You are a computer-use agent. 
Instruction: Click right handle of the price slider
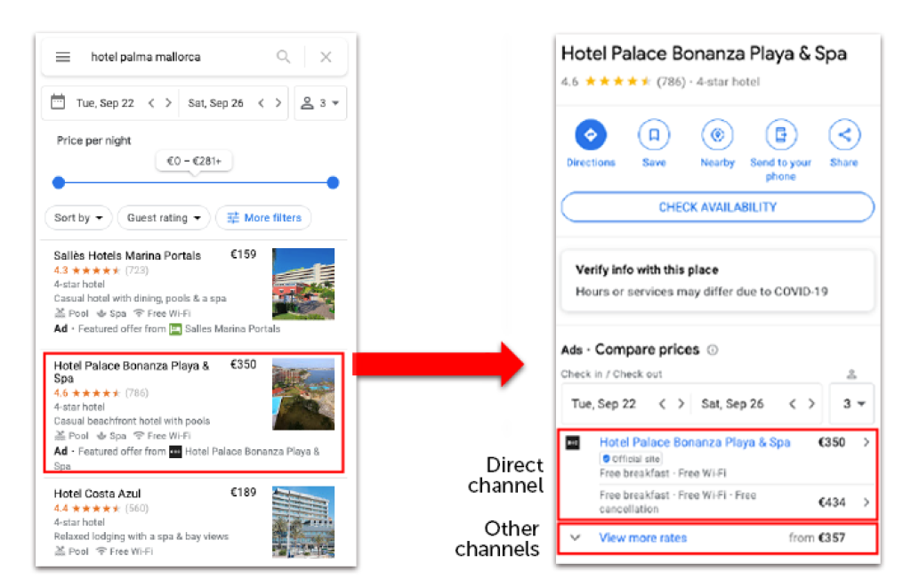333,182
